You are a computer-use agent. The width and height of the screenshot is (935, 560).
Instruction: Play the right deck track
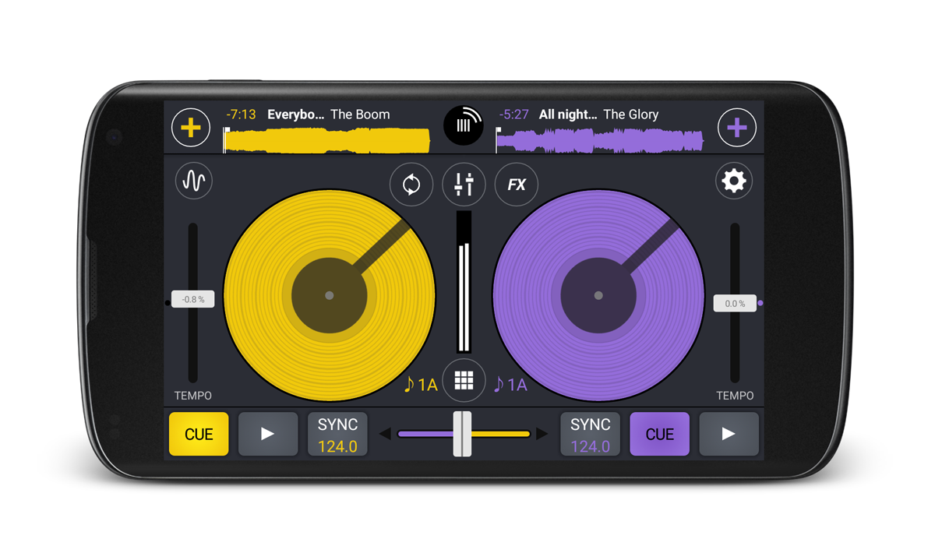729,435
